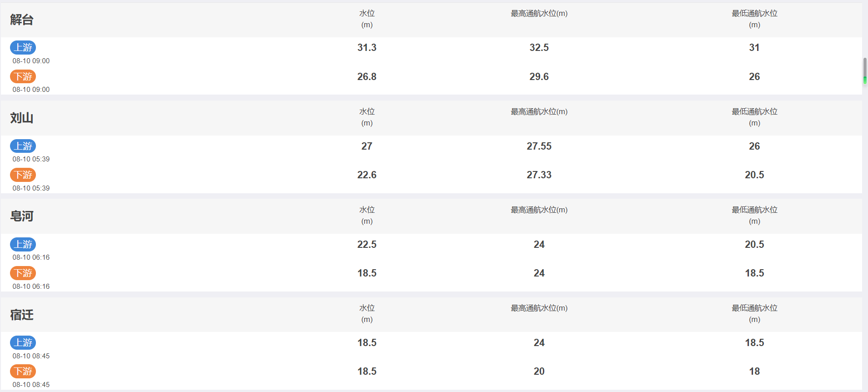Click the 上游 badge under 宿迁
The width and height of the screenshot is (868, 392).
23,342
